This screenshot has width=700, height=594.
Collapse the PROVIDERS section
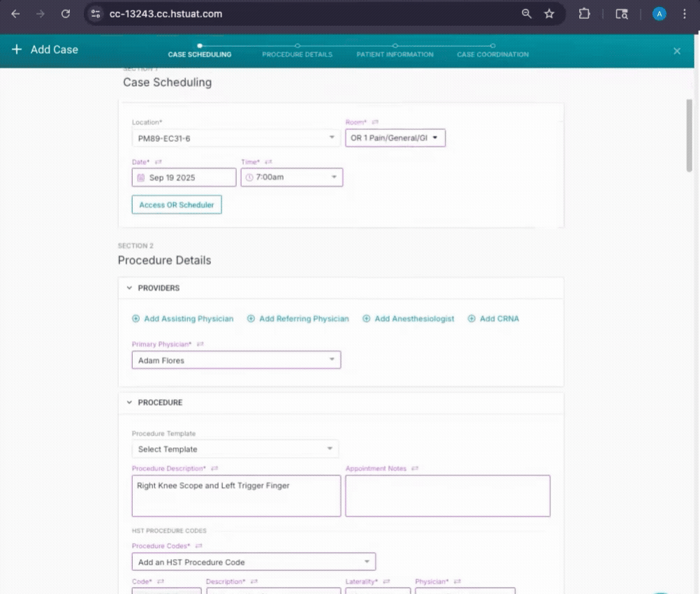point(129,288)
